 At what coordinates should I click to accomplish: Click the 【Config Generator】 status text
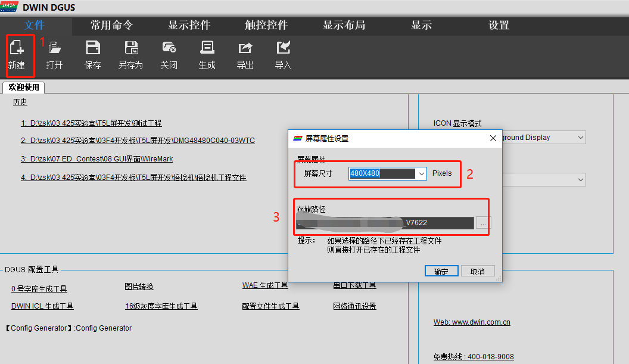68,328
